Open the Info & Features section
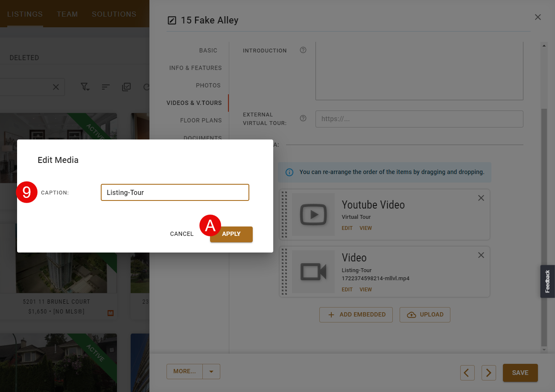 pyautogui.click(x=196, y=68)
